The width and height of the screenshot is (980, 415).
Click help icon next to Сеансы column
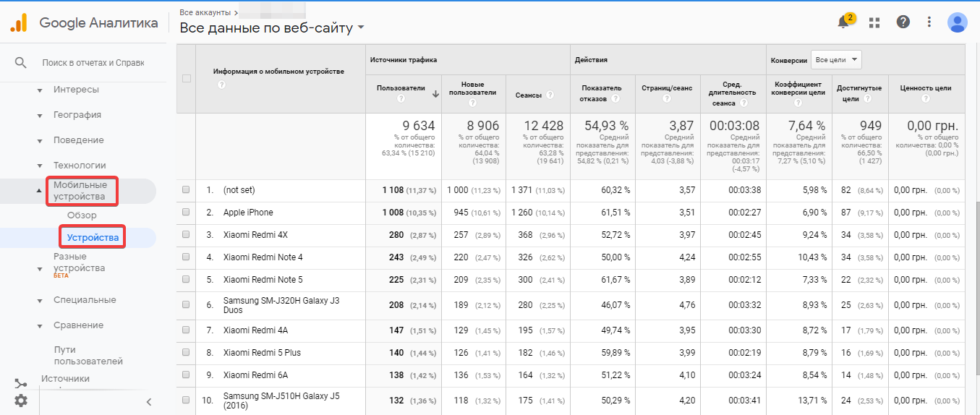[550, 95]
